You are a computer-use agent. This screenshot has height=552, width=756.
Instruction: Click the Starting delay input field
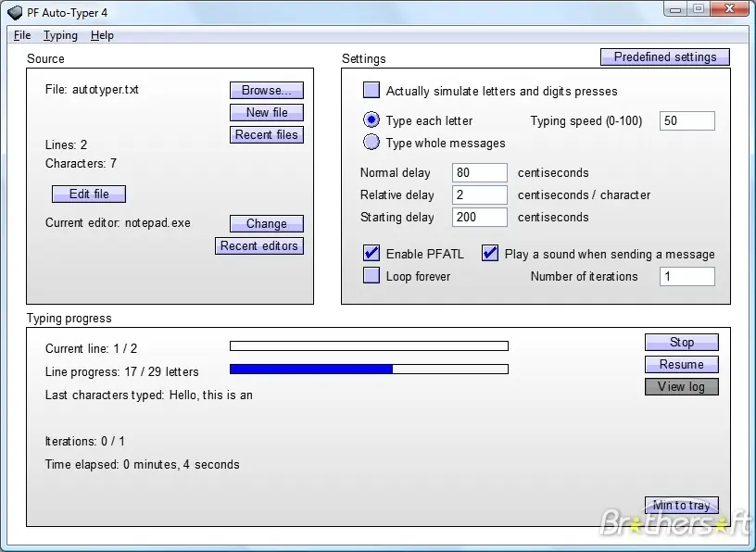(x=480, y=217)
